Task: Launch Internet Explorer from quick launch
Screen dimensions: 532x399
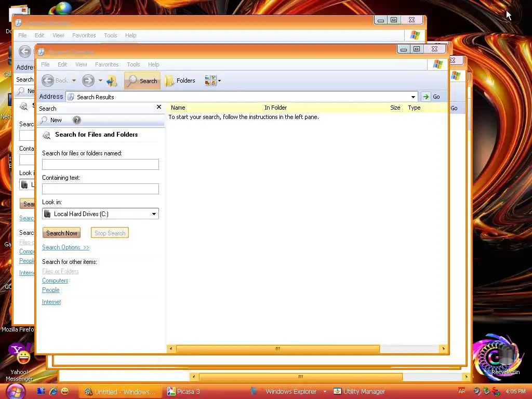Action: pyautogui.click(x=54, y=391)
